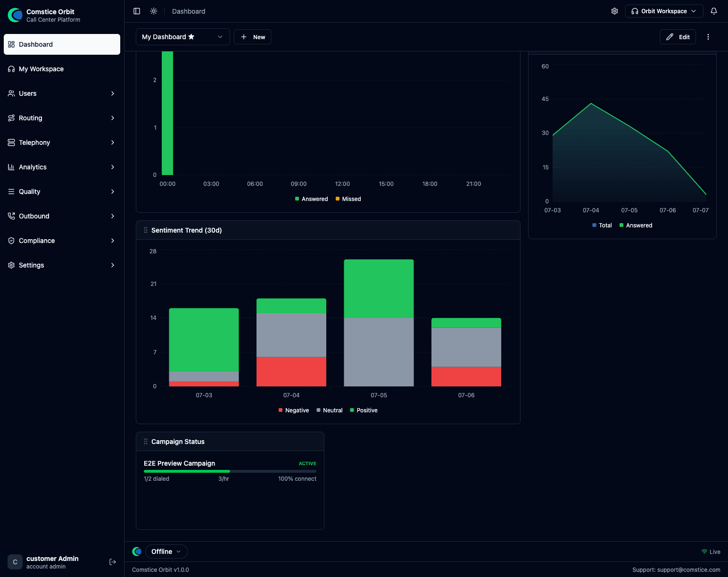Open the top bar settings gear
The height and width of the screenshot is (577, 728).
pos(614,11)
